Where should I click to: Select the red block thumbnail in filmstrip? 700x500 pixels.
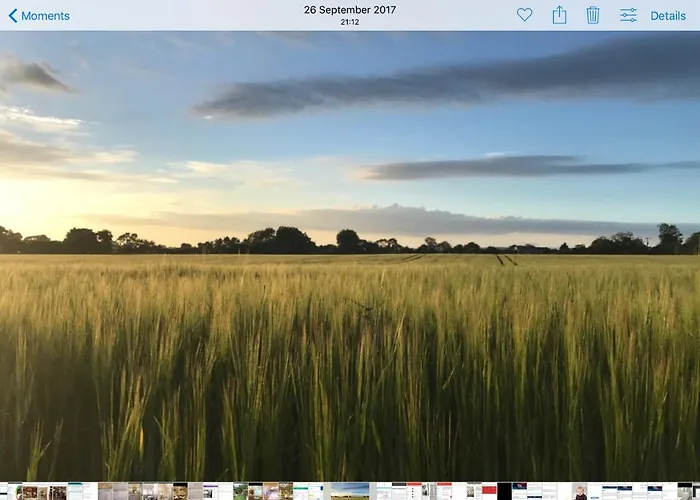[x=489, y=491]
